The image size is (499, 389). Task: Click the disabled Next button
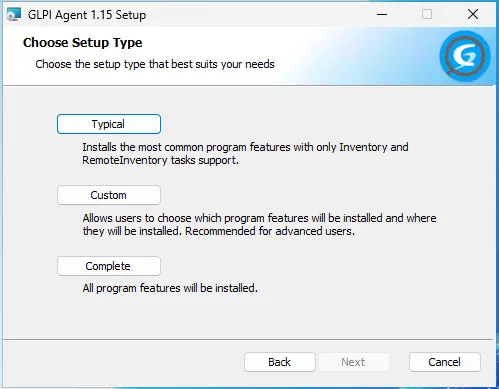353,362
